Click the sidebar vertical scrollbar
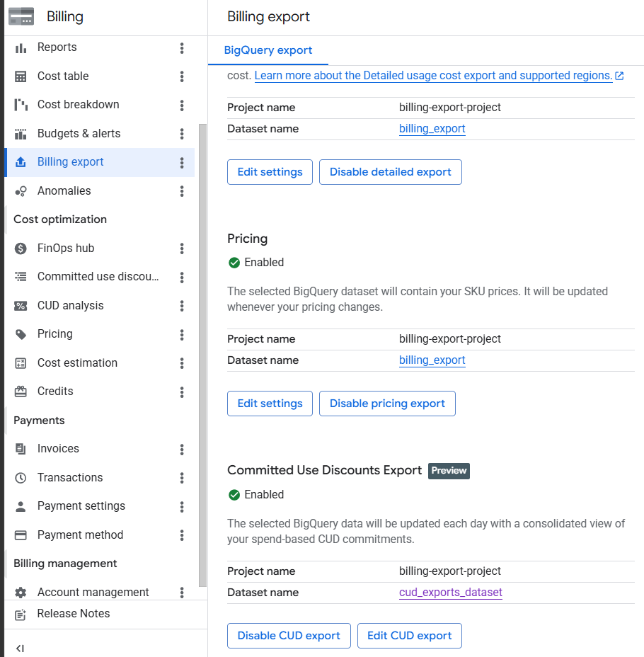This screenshot has height=657, width=644. (202, 355)
